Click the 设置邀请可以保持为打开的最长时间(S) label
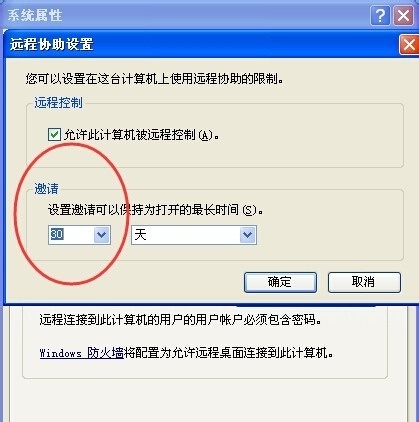Viewport: 419px width, 422px height. click(x=155, y=210)
